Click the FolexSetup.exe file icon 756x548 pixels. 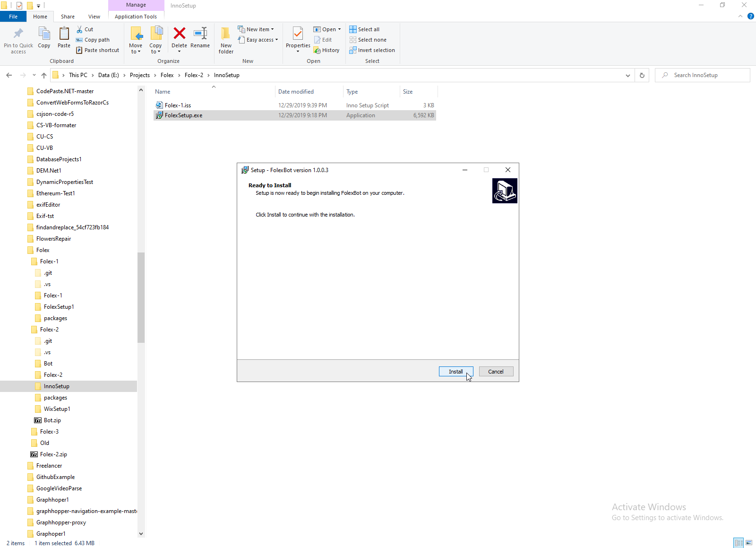tap(159, 115)
